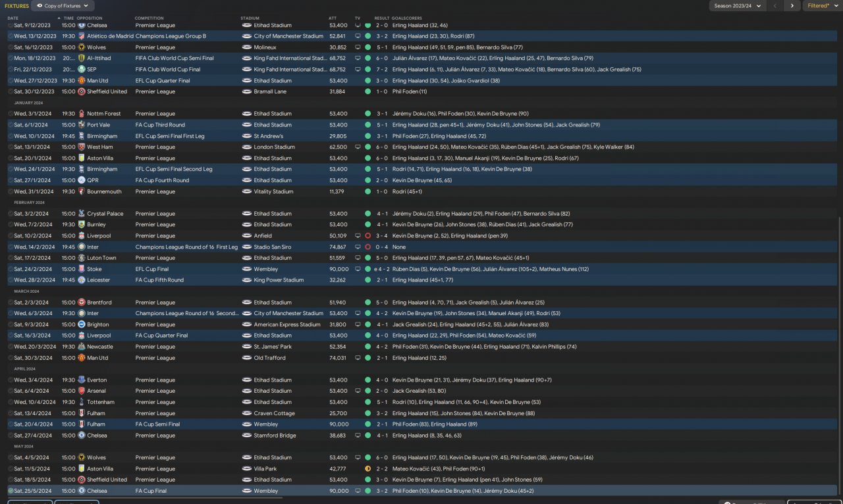Click the SEP club badge
The image size is (843, 504).
click(81, 69)
